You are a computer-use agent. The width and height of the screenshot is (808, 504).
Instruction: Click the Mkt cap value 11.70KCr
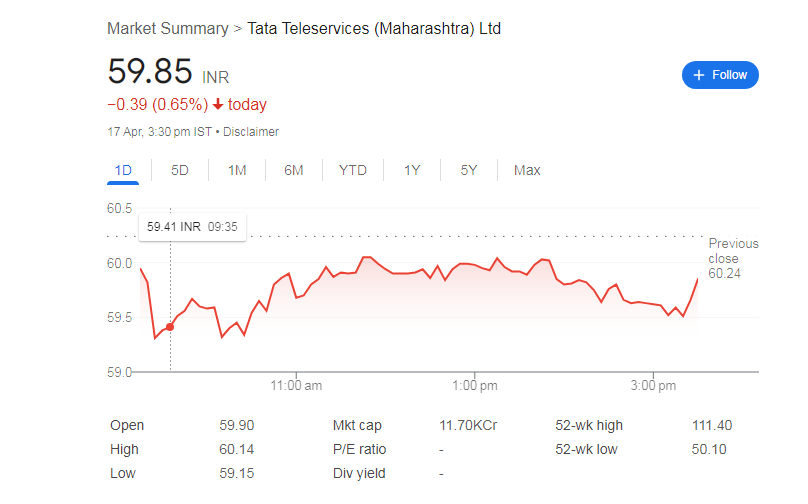click(468, 425)
